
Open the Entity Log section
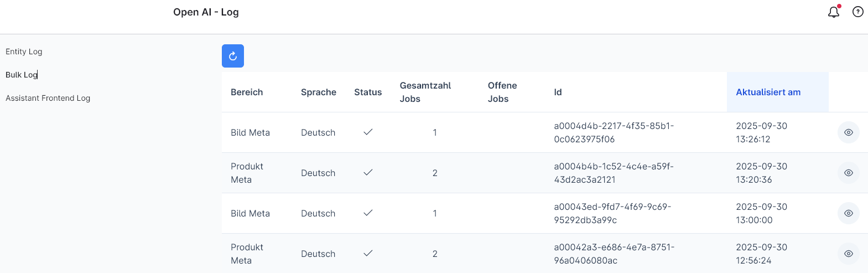[24, 51]
